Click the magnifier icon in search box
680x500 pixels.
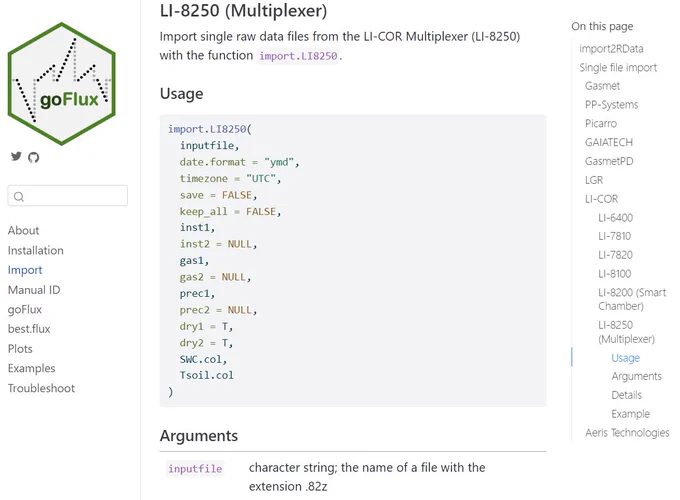click(x=19, y=196)
